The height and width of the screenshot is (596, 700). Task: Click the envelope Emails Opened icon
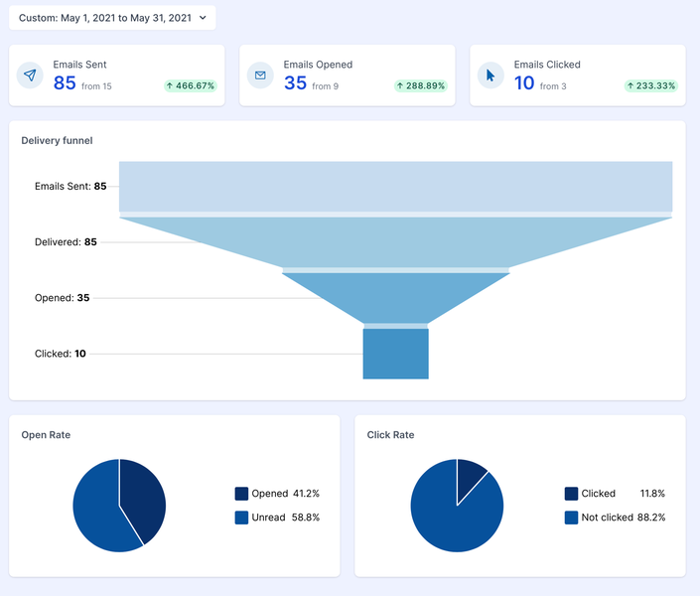tap(261, 75)
